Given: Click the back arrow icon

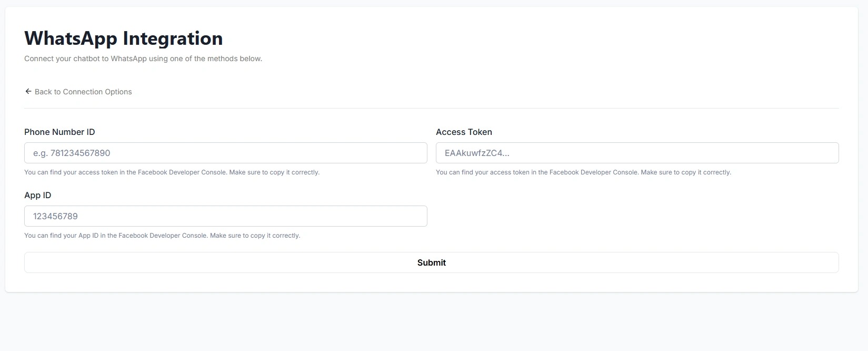Looking at the screenshot, I should point(28,92).
